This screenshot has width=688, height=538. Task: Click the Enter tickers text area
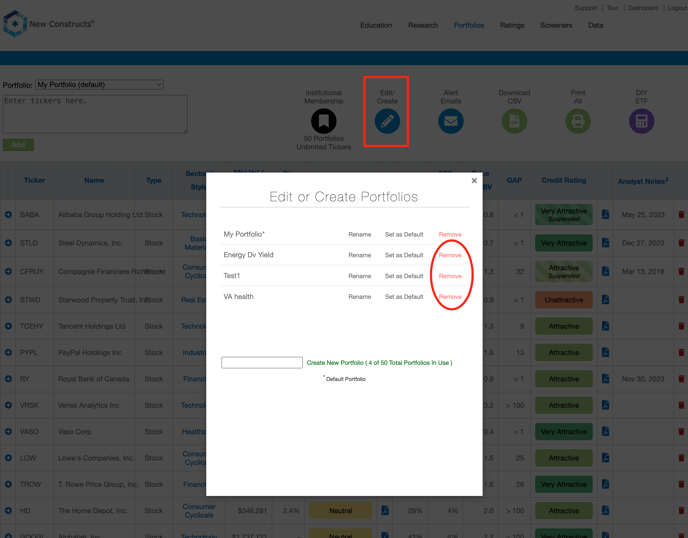pyautogui.click(x=95, y=114)
